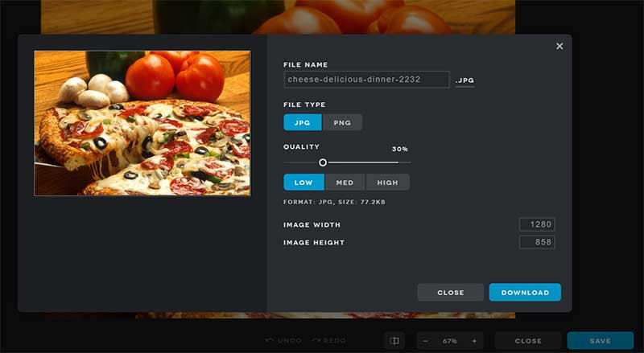Click the editor CLOSE button at bottom
This screenshot has width=644, height=353.
[528, 341]
